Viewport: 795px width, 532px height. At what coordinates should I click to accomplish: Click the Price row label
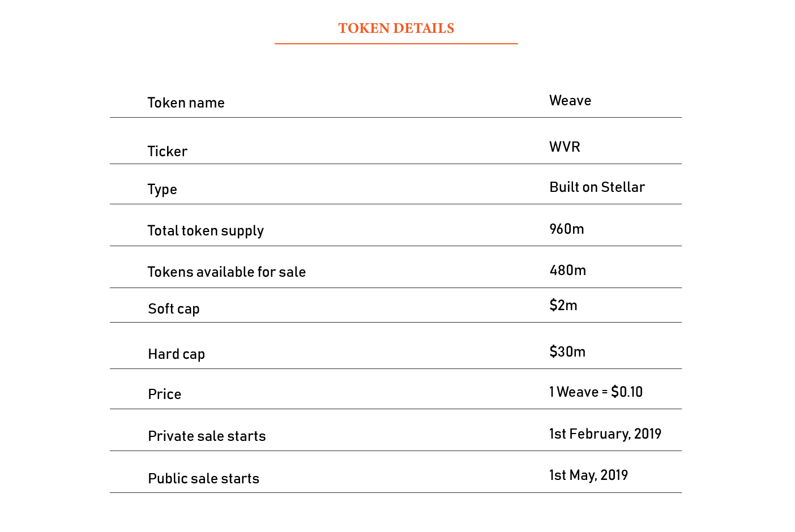coord(164,394)
